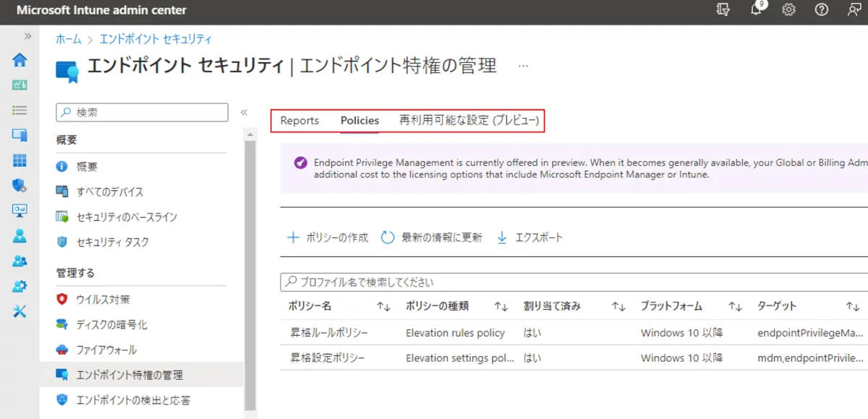Sort by プラットフォーム column arrows
This screenshot has width=868, height=419.
(x=735, y=306)
